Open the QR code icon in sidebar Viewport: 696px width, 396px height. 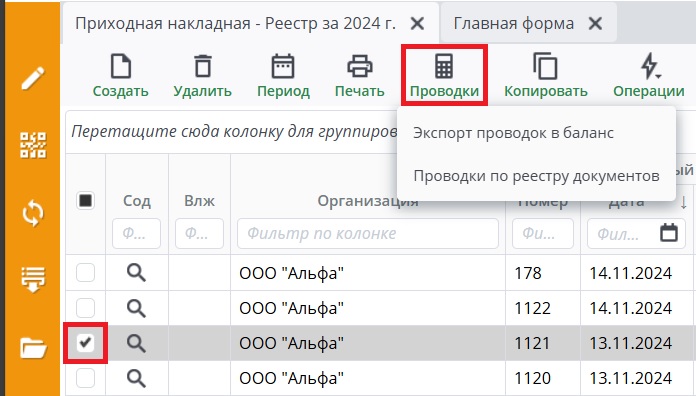[33, 145]
